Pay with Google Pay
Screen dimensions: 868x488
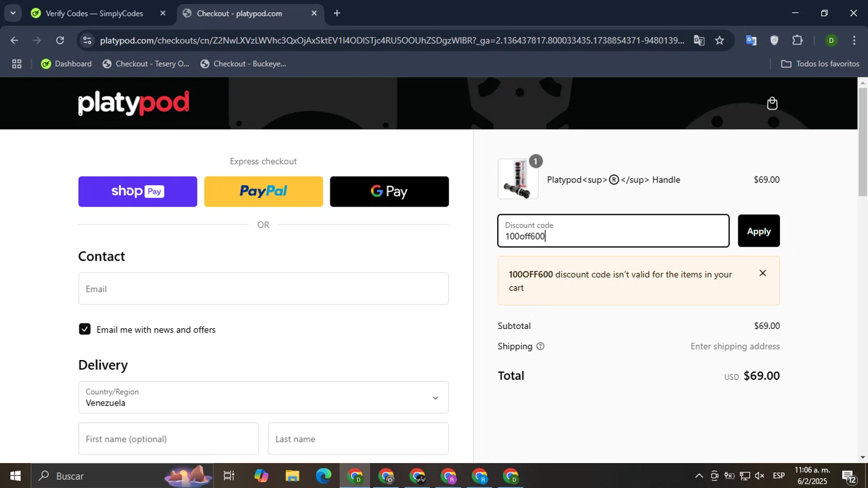point(389,192)
